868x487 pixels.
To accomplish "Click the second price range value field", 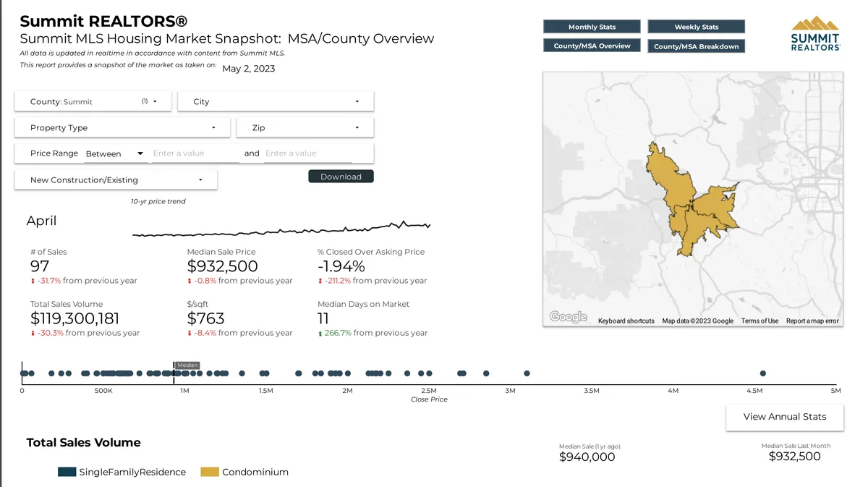I will (x=307, y=153).
